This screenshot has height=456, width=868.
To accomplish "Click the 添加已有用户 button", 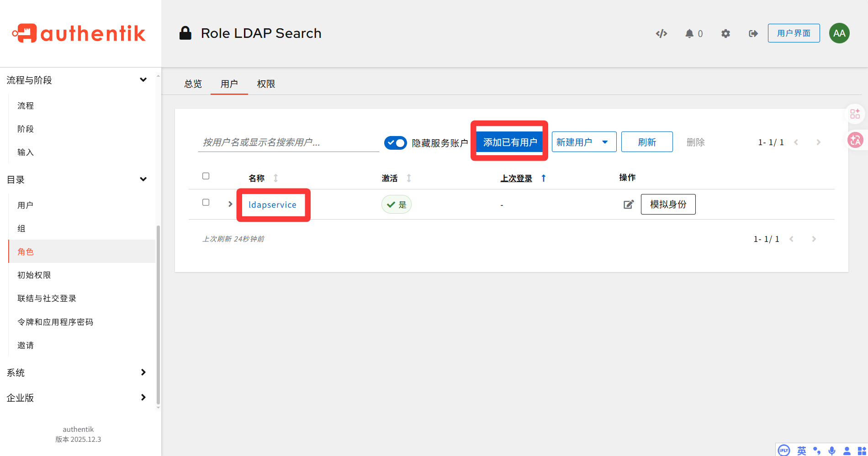I will pyautogui.click(x=510, y=142).
